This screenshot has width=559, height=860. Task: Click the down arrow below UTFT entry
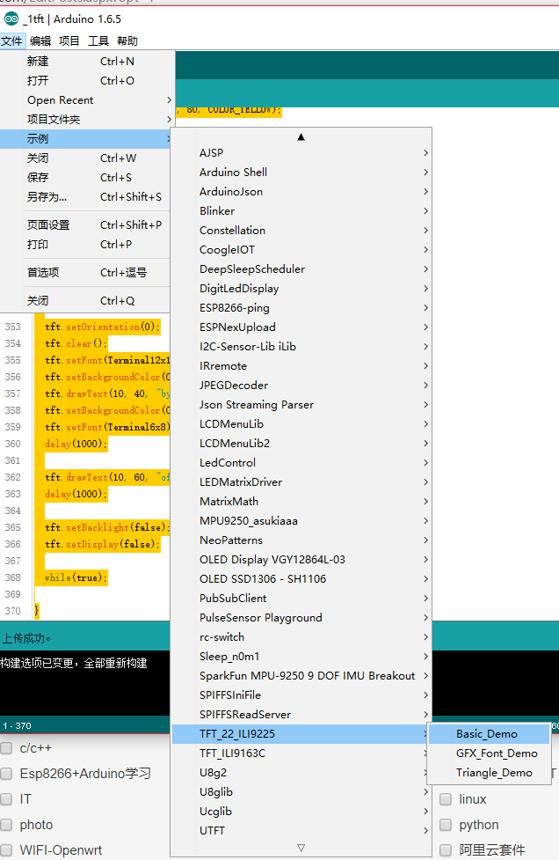301,847
